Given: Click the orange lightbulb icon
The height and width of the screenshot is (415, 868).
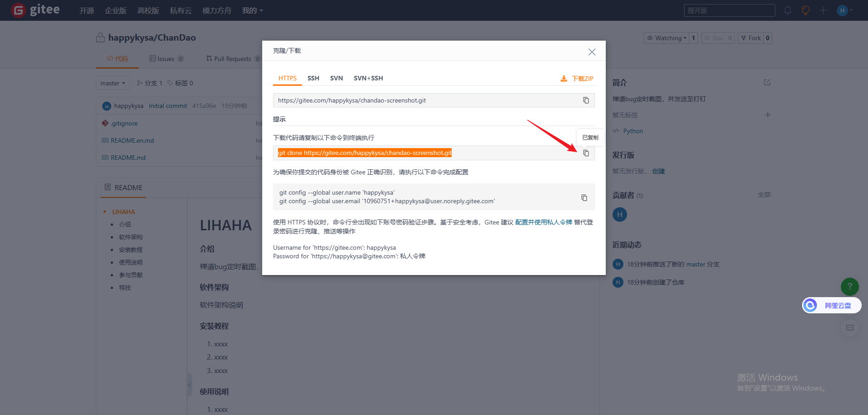Looking at the screenshot, I should click(x=805, y=10).
